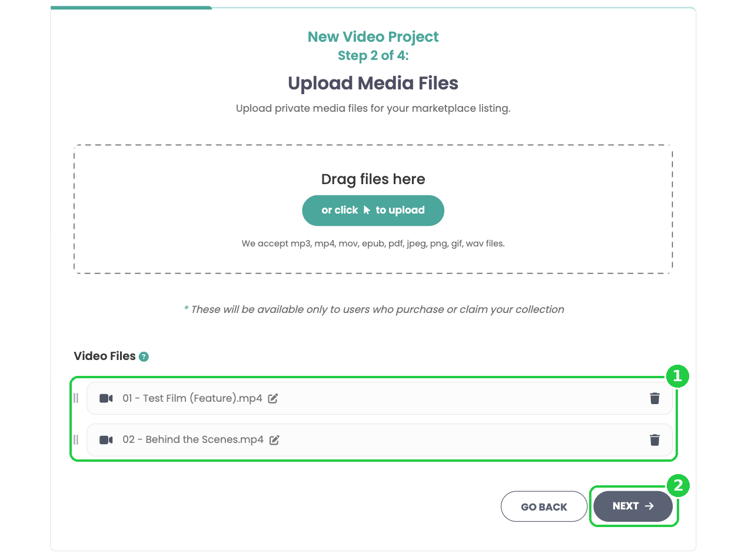Rename '01 - Test Film (Feature).mp4' via edit icon
This screenshot has height=560, width=748.
273,398
